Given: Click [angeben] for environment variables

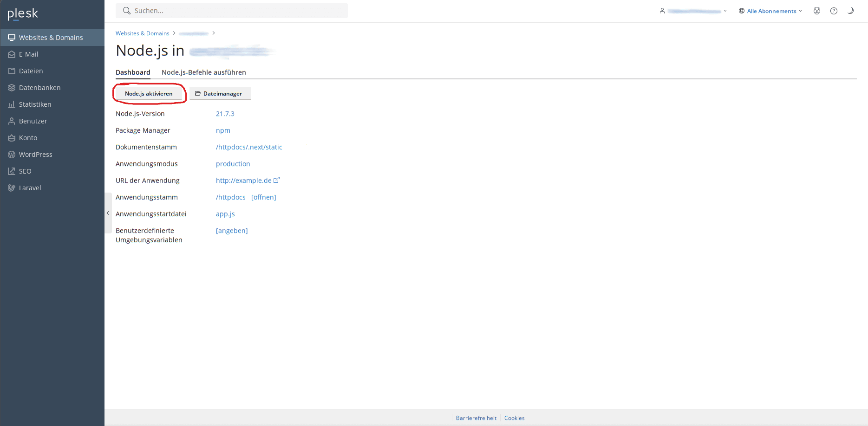Looking at the screenshot, I should coord(232,231).
